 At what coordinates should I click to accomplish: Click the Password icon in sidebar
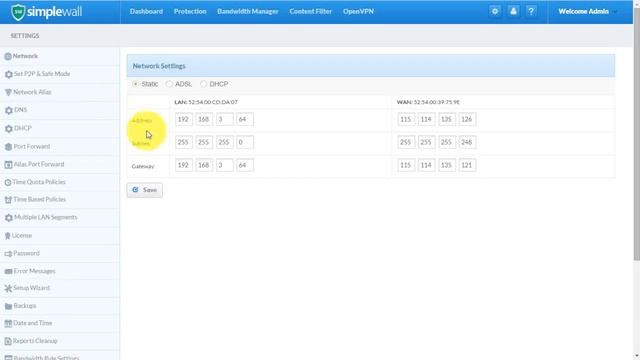[x=8, y=254]
